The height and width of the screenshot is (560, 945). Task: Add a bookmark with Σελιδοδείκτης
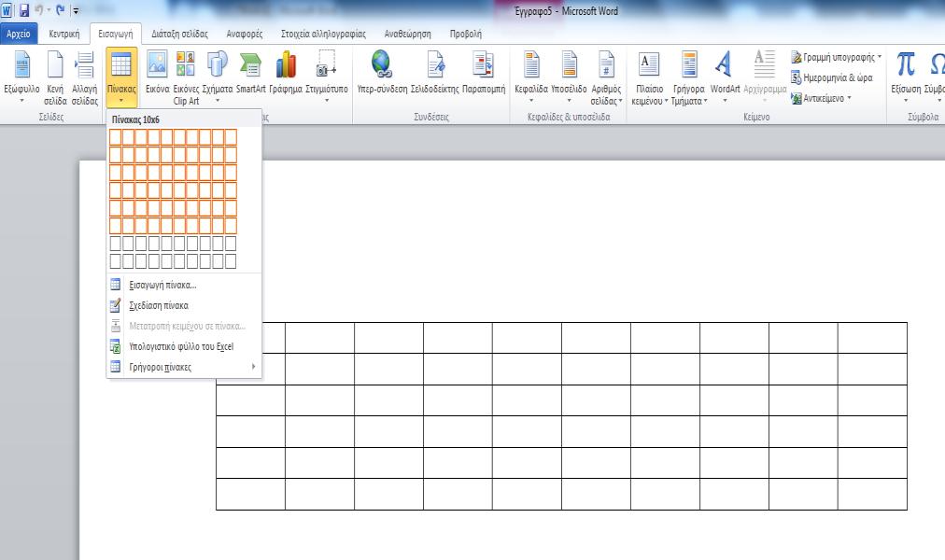tap(434, 72)
